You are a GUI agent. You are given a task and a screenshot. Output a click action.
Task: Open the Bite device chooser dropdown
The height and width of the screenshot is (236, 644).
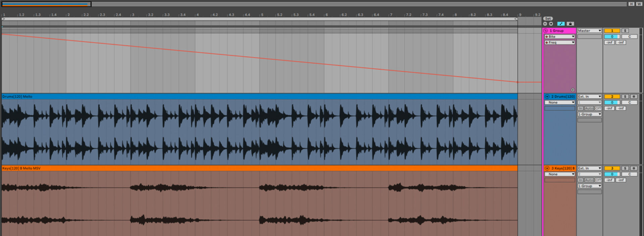point(560,37)
